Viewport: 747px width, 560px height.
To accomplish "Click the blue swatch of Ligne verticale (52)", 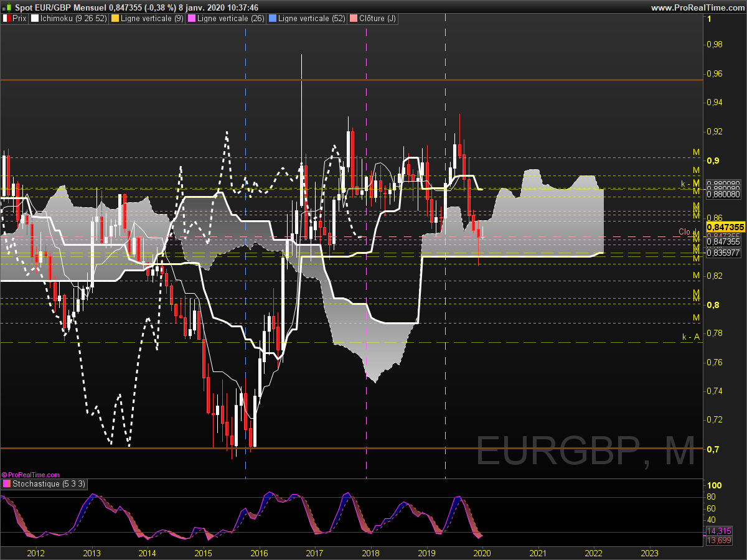I will (x=272, y=19).
